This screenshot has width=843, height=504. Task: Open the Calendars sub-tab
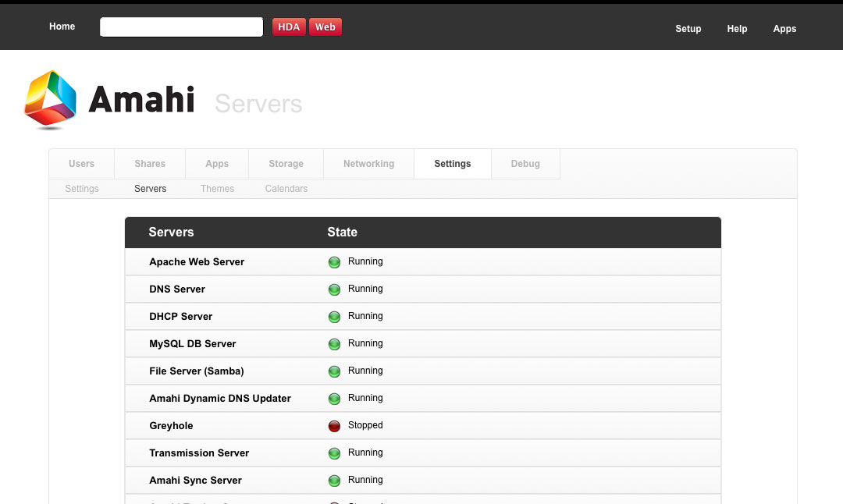pyautogui.click(x=286, y=189)
